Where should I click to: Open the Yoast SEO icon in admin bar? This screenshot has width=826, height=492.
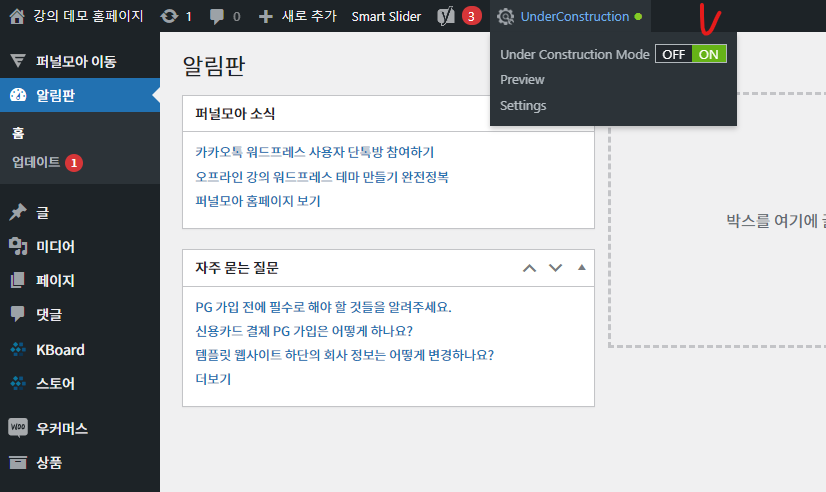pos(446,16)
